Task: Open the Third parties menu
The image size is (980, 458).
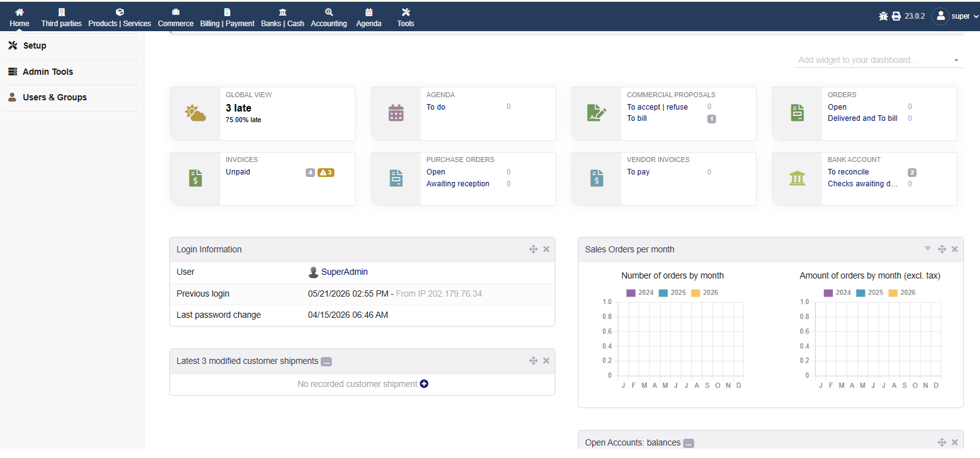Action: pyautogui.click(x=62, y=17)
